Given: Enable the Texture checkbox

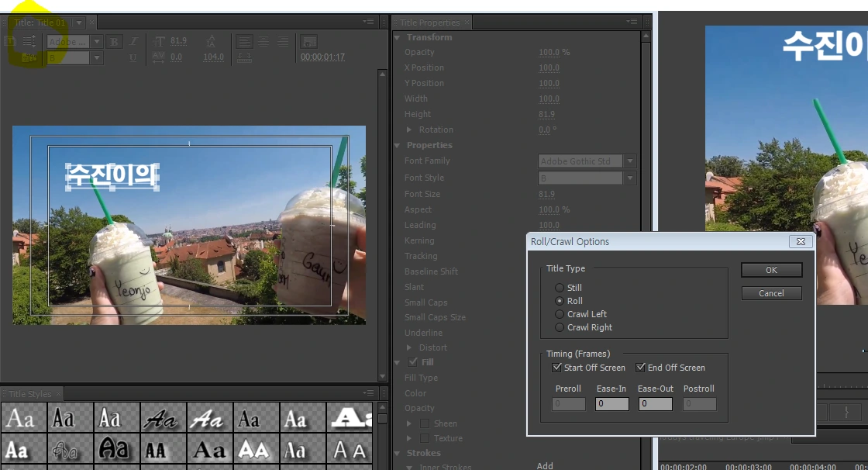Looking at the screenshot, I should 425,438.
